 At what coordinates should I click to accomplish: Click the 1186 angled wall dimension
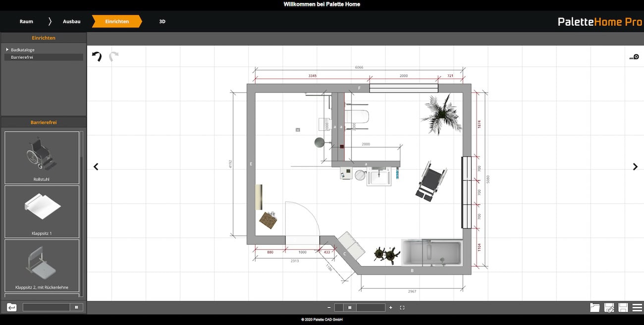329,268
